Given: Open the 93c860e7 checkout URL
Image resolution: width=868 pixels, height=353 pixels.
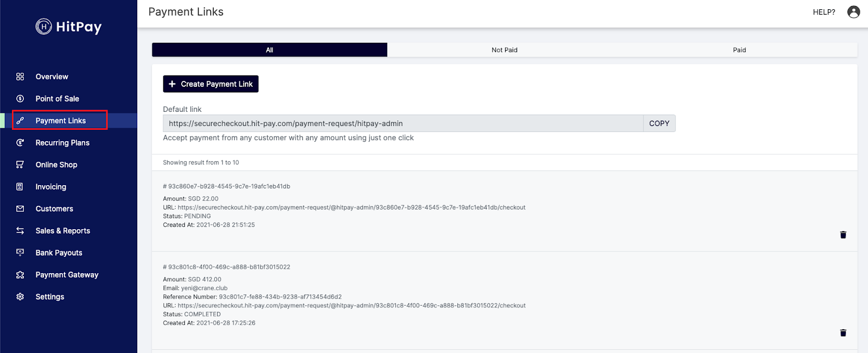Looking at the screenshot, I should 352,207.
